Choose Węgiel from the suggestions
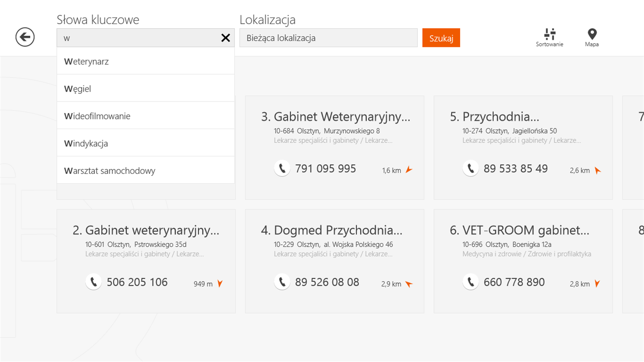Image resolution: width=644 pixels, height=362 pixels. pos(145,88)
